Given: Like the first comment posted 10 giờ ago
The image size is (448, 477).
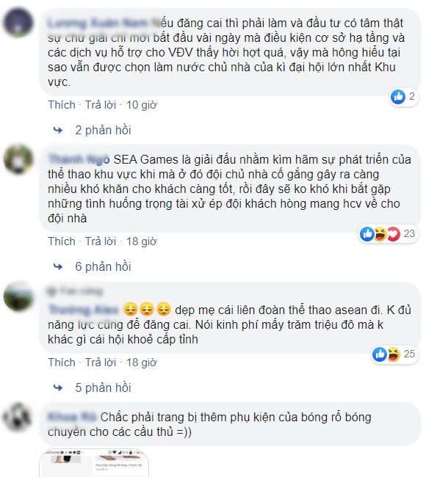Looking at the screenshot, I should click(62, 105).
